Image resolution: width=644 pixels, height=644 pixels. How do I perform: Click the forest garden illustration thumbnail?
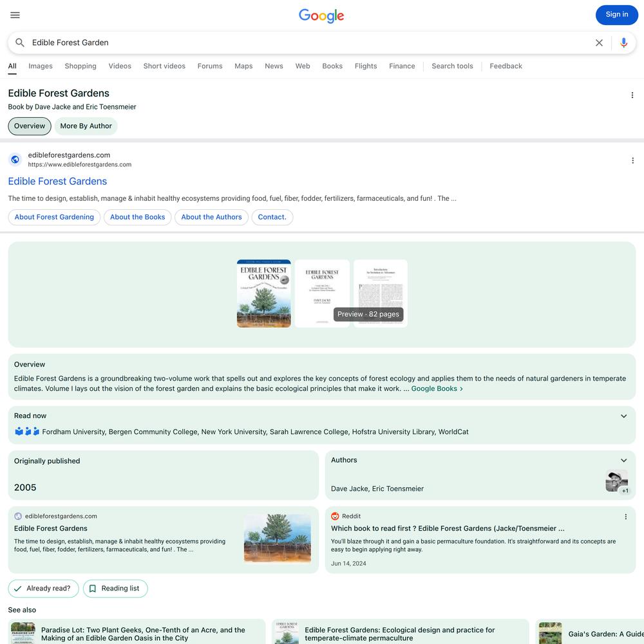[x=278, y=538]
